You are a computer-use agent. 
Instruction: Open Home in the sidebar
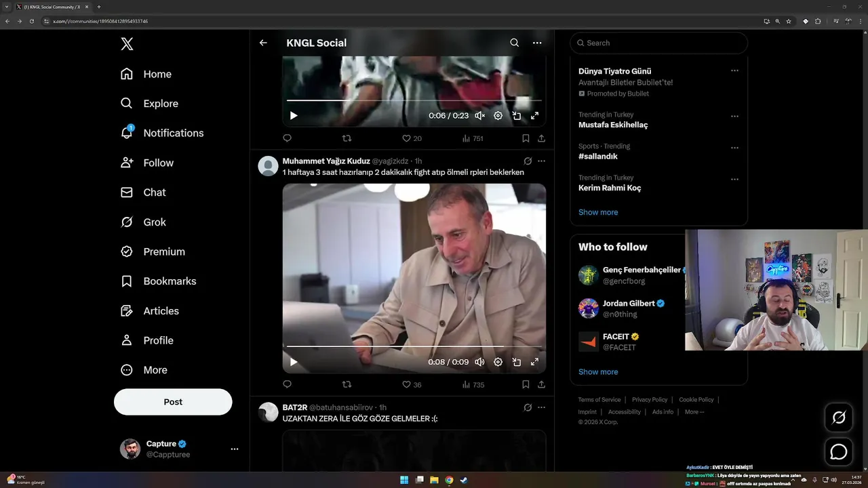(146, 74)
